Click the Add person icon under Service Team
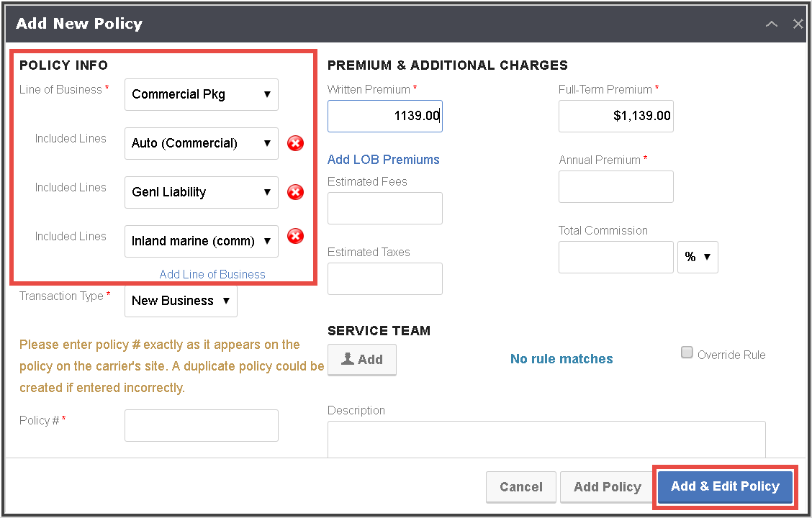Image resolution: width=812 pixels, height=518 pixels. pyautogui.click(x=361, y=359)
